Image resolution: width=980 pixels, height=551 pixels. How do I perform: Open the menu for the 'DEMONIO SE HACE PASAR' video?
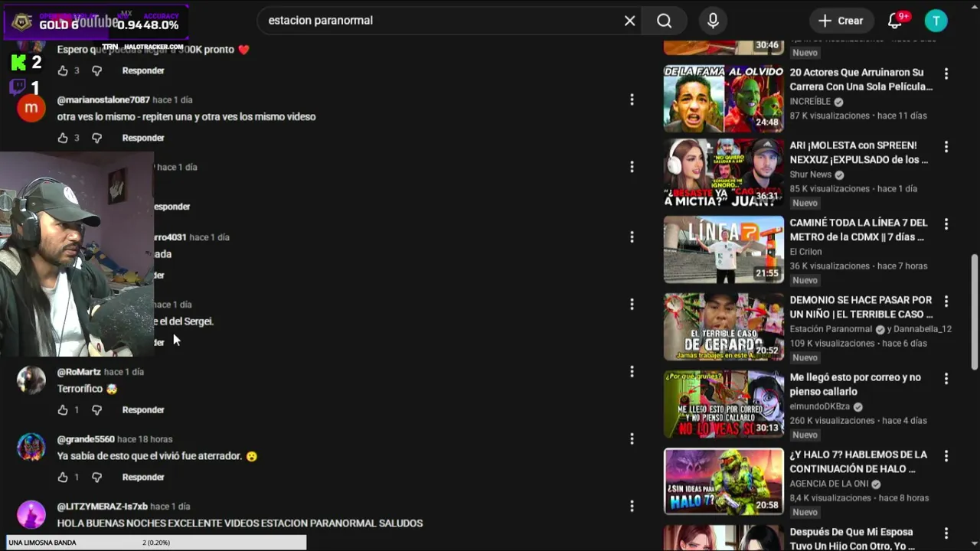(x=946, y=302)
